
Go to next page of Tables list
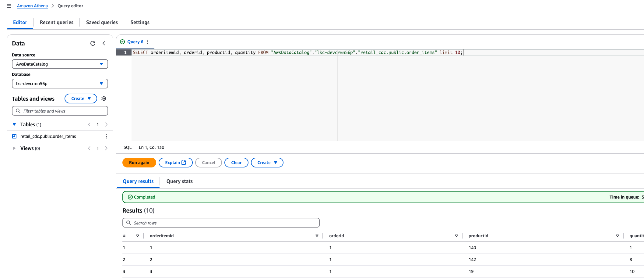(106, 124)
